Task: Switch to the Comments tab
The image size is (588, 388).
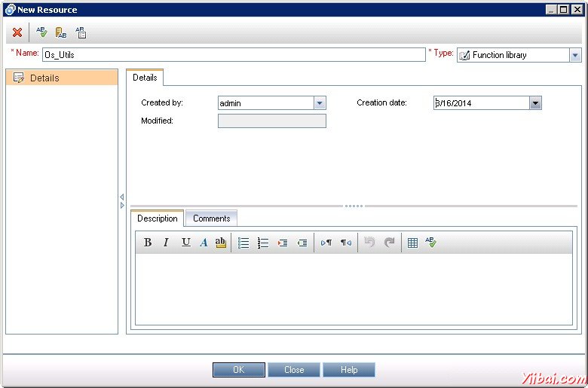Action: click(211, 218)
